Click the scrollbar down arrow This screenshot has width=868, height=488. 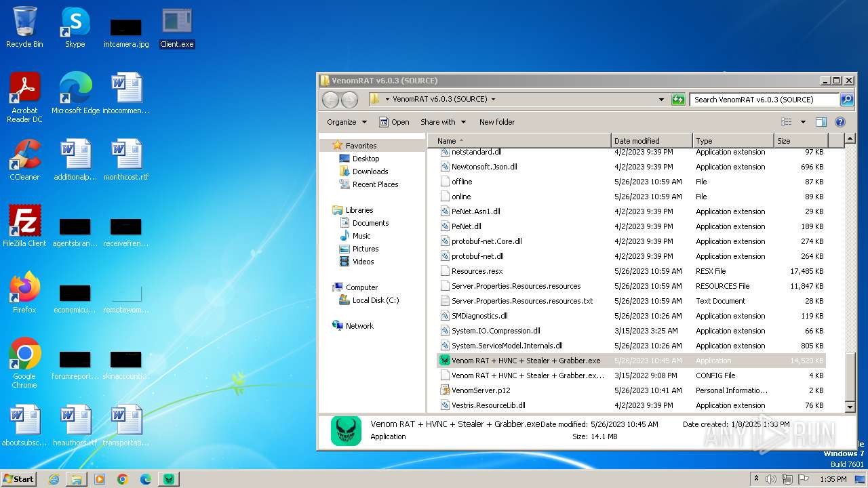pyautogui.click(x=850, y=407)
